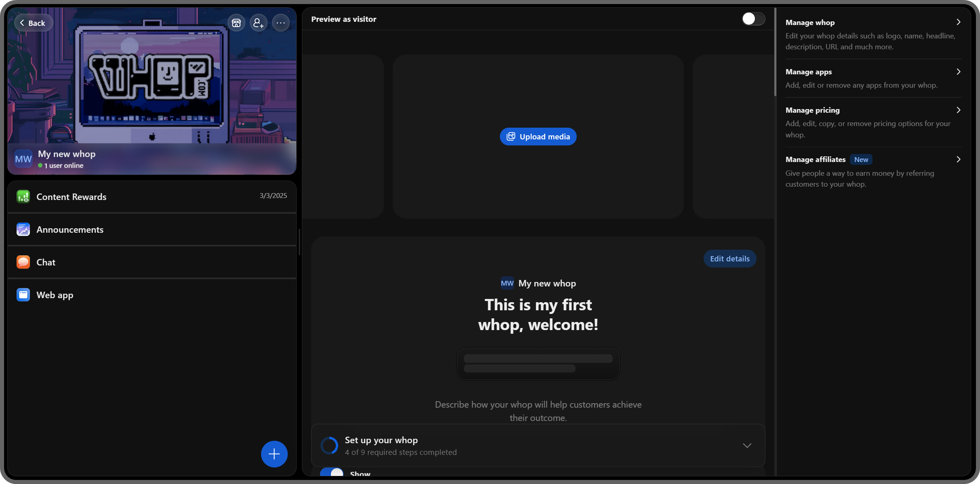980x484 pixels.
Task: Open Manage pricing chevron
Action: click(958, 110)
